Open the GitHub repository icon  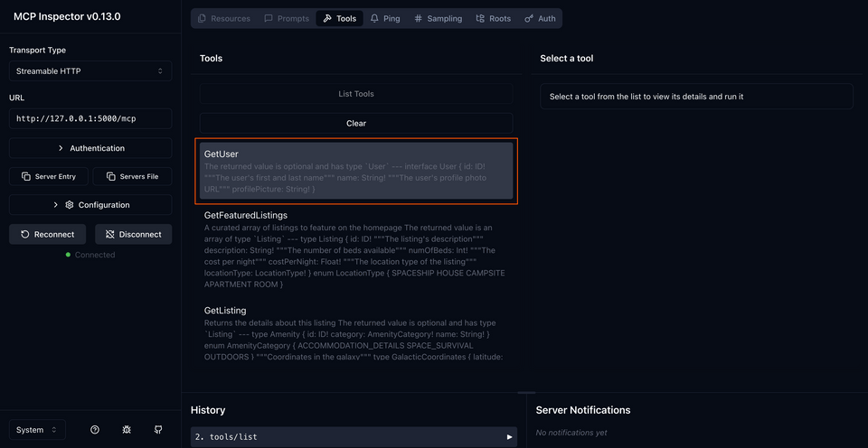pyautogui.click(x=158, y=430)
